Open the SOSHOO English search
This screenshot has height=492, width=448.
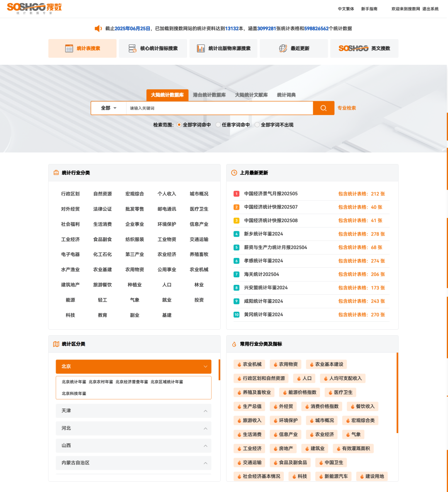pos(364,49)
